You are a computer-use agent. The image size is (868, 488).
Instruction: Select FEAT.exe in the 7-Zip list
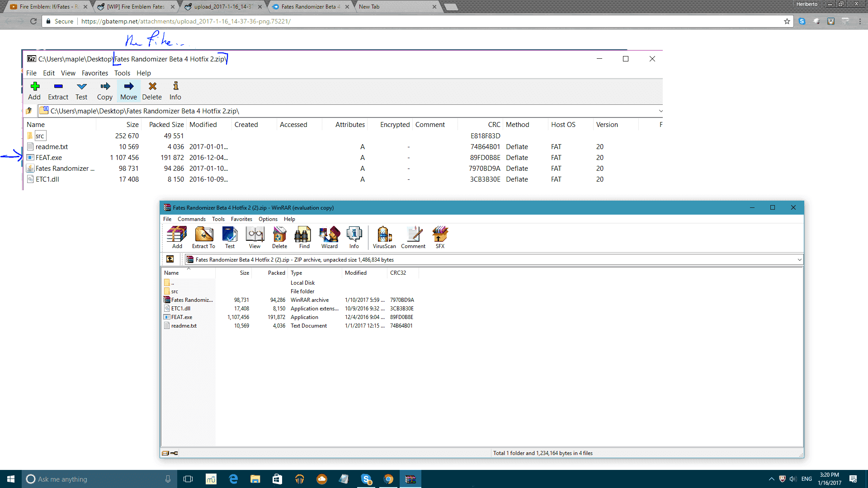coord(49,158)
